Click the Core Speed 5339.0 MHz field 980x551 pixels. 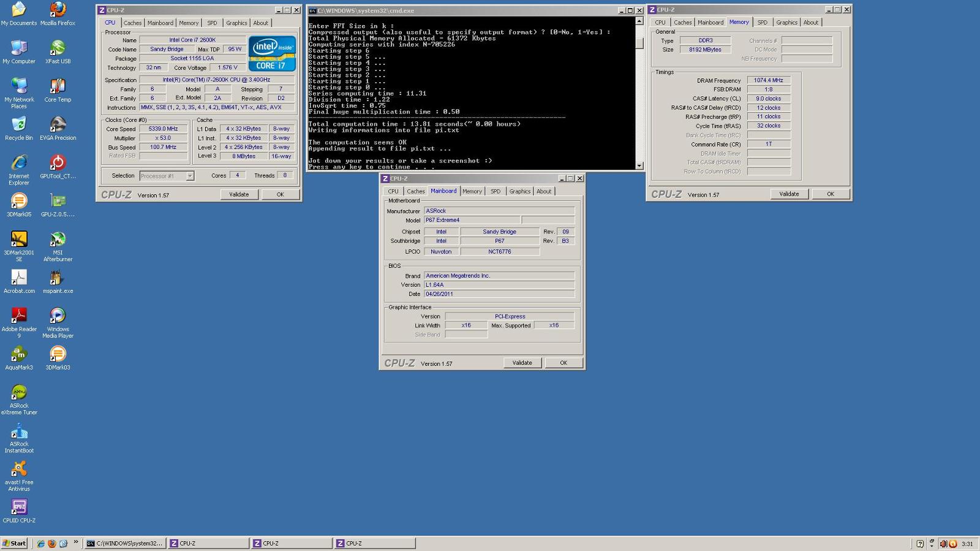point(163,129)
